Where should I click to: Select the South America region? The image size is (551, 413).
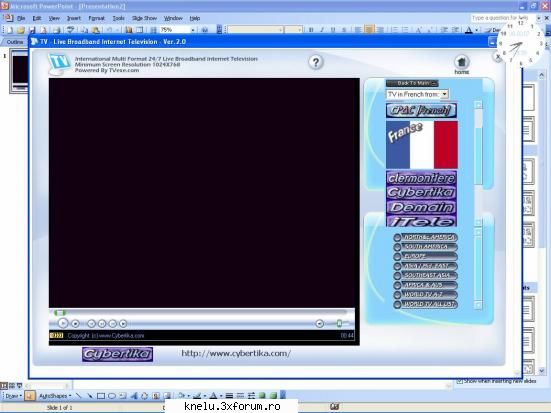426,247
